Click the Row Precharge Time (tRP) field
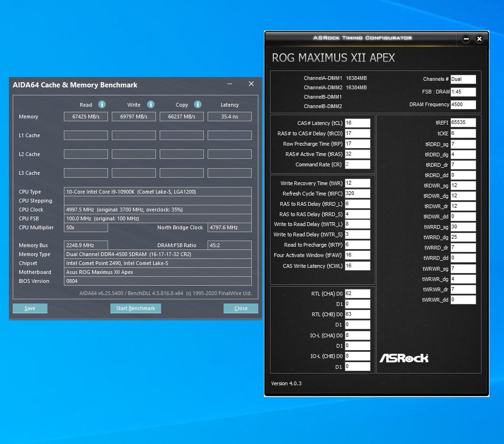Viewport: 504px width, 444px height. [x=357, y=144]
